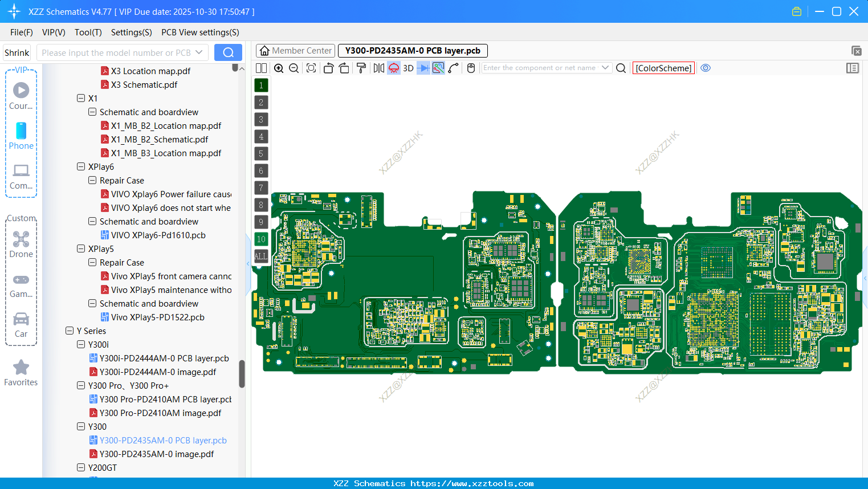
Task: Show all layers by clicking ALL
Action: [x=260, y=256]
